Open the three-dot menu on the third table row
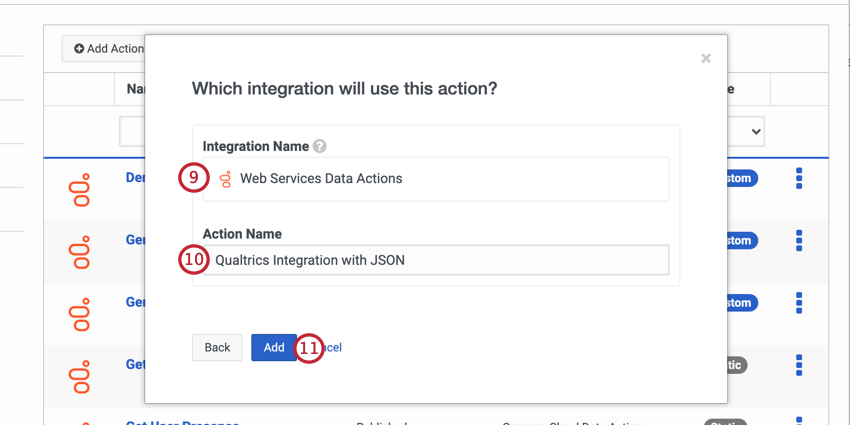Screen dimensions: 850x425 tap(799, 302)
